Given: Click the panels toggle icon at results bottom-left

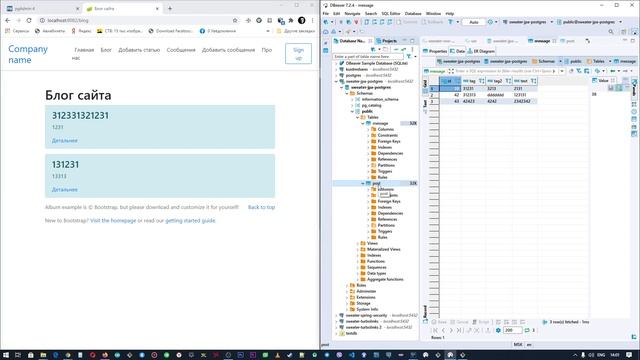Looking at the screenshot, I should pyautogui.click(x=425, y=322).
